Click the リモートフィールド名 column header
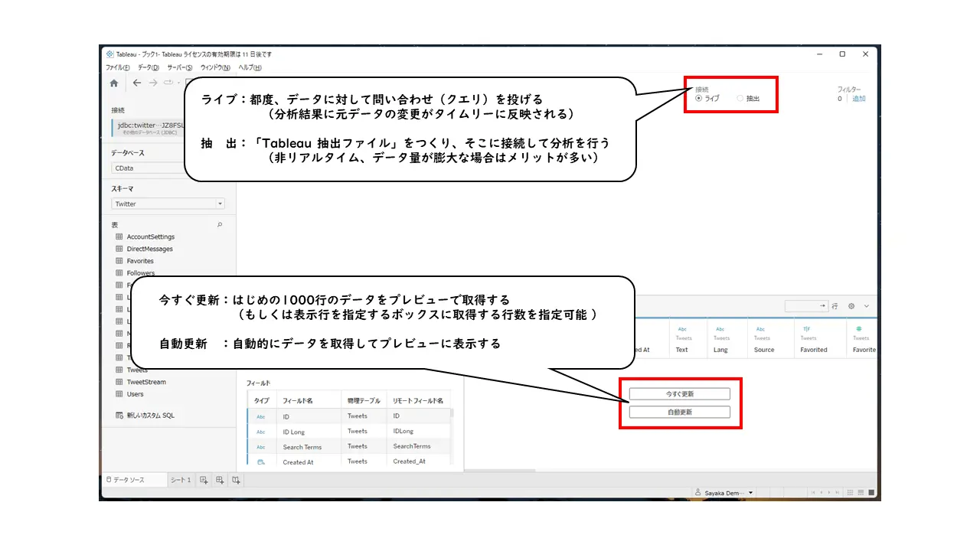Screen dimensions: 980x551 tap(418, 400)
